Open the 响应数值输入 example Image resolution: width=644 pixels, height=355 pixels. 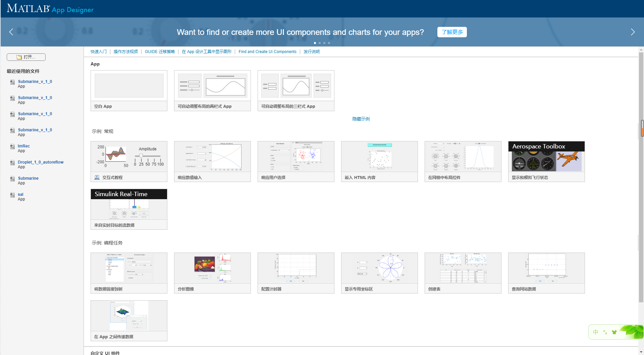pos(212,162)
